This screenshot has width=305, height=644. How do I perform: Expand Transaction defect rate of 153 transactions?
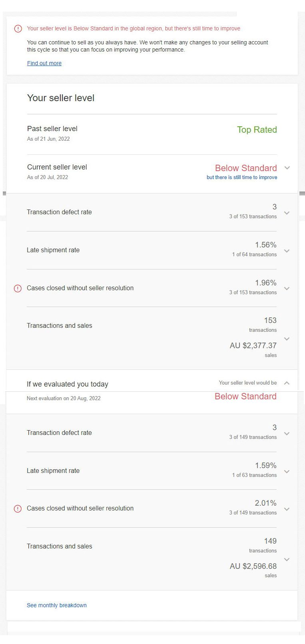(287, 213)
